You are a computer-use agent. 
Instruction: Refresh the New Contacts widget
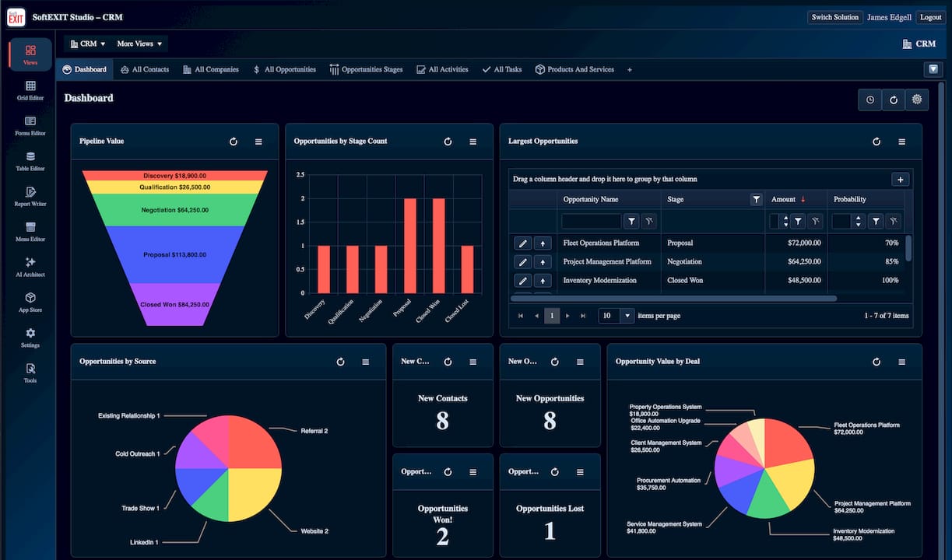tap(448, 362)
